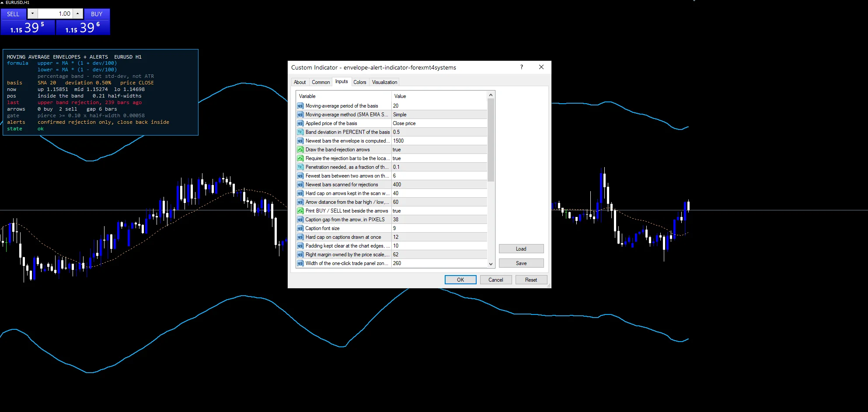Click the icon beside Fewest bars between two arrows
This screenshot has height=412, width=868.
pyautogui.click(x=300, y=176)
